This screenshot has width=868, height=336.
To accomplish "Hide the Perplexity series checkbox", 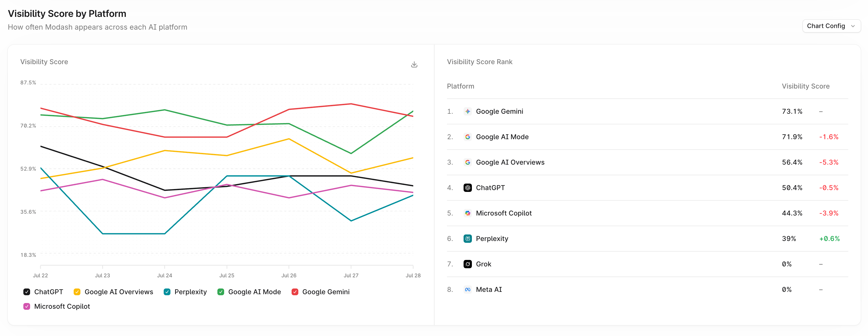I will coord(167,292).
